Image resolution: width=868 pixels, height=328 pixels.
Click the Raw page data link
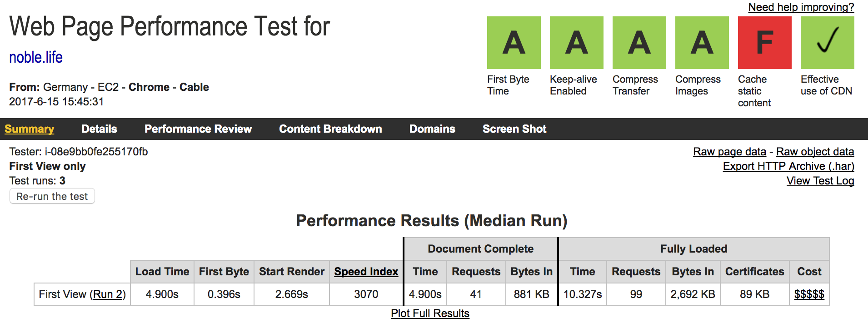pos(729,152)
